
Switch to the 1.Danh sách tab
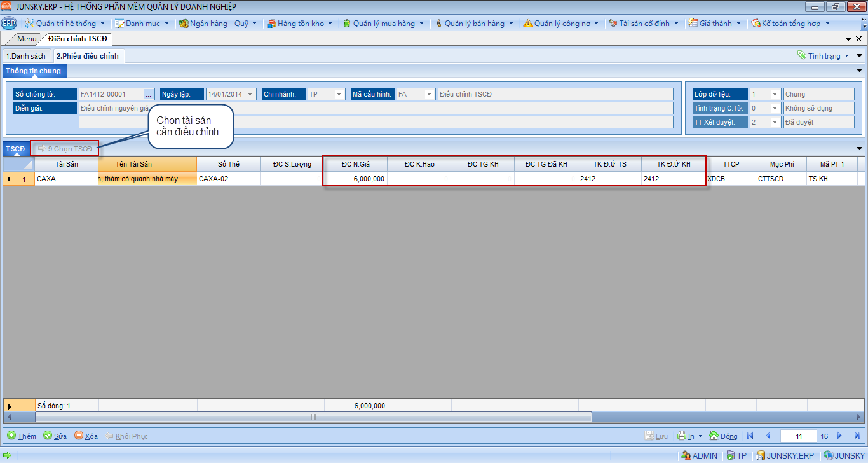pos(26,56)
